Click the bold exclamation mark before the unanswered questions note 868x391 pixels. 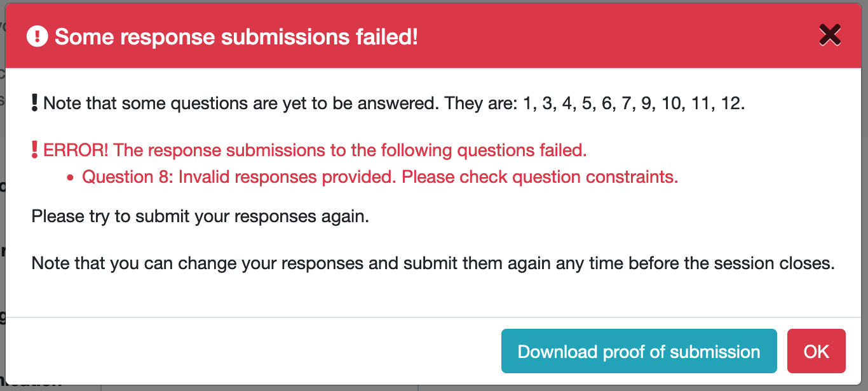pos(33,102)
